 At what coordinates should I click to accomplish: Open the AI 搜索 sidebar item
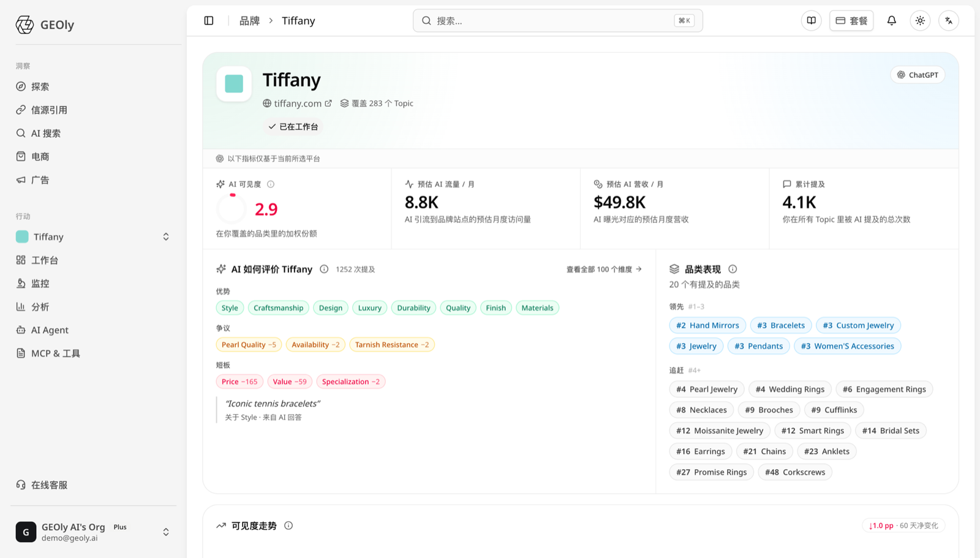(93, 134)
